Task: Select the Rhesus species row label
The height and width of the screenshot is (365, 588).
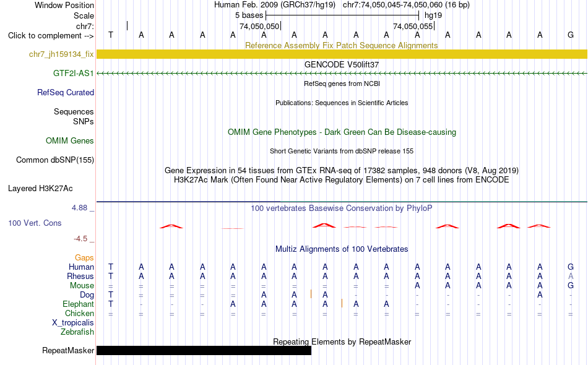Action: (x=80, y=276)
